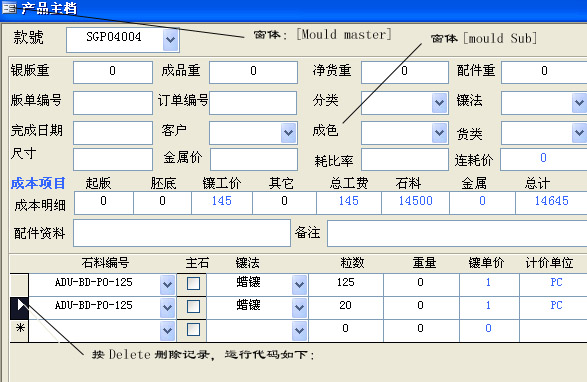Click the 成本项目 blue label
Image resolution: width=587 pixels, height=382 pixels.
(38, 184)
